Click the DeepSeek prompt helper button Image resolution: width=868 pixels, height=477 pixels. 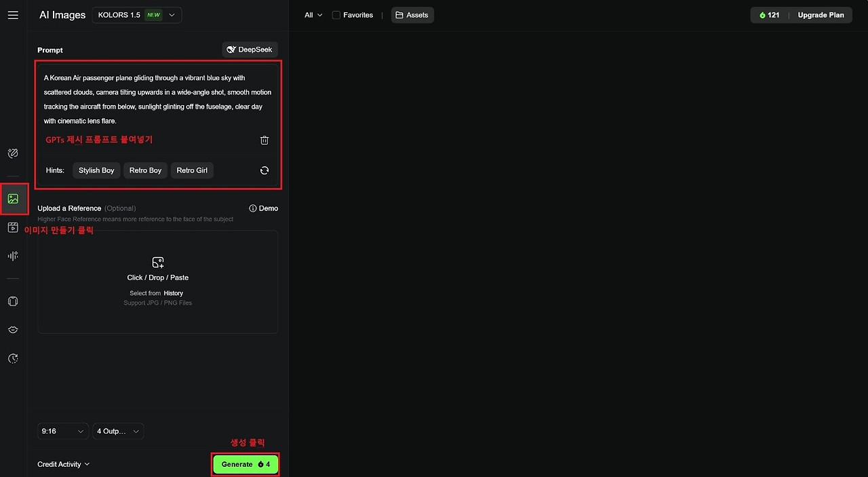250,50
